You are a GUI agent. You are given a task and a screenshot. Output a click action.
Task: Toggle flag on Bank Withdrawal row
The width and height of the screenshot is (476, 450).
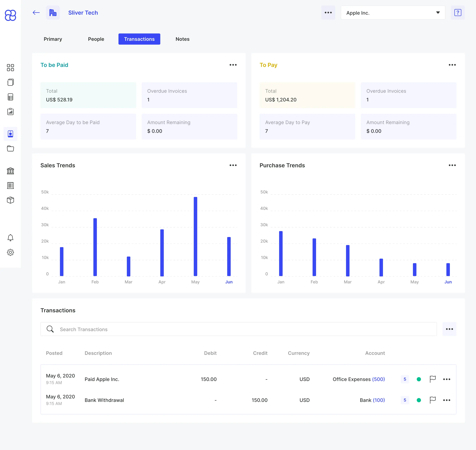432,400
